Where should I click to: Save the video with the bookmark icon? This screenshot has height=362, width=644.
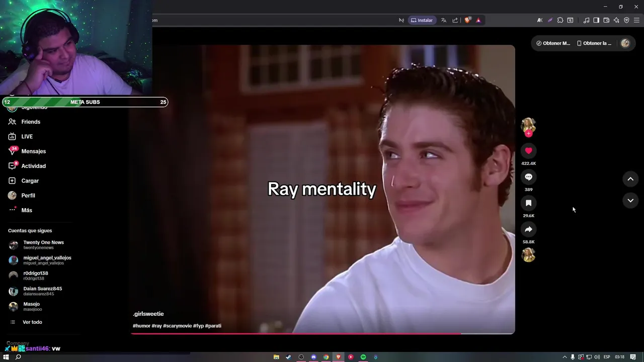click(528, 203)
